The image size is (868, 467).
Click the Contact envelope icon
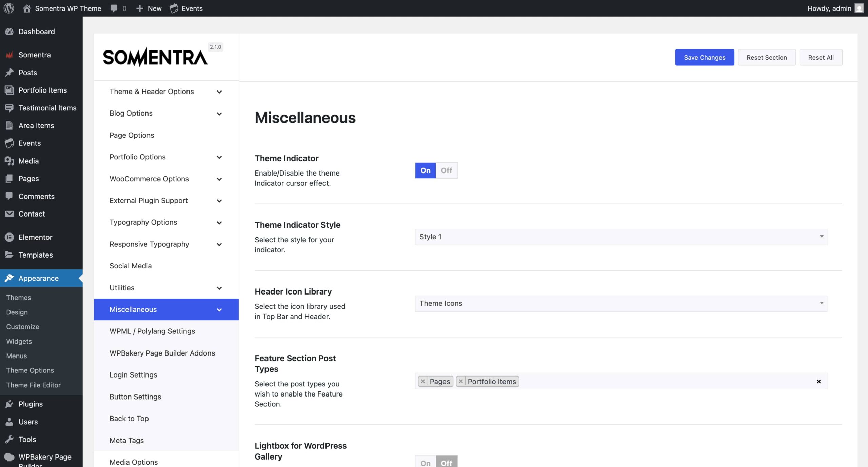click(9, 214)
